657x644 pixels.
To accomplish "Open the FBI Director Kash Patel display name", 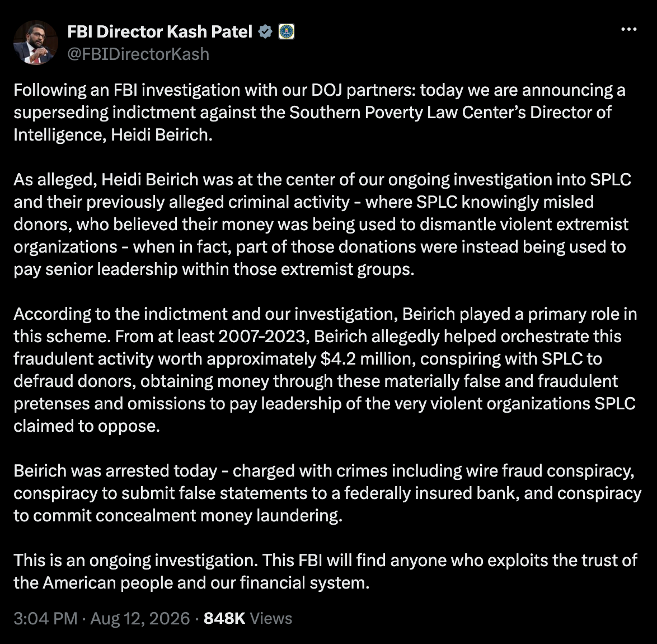I will coord(160,31).
